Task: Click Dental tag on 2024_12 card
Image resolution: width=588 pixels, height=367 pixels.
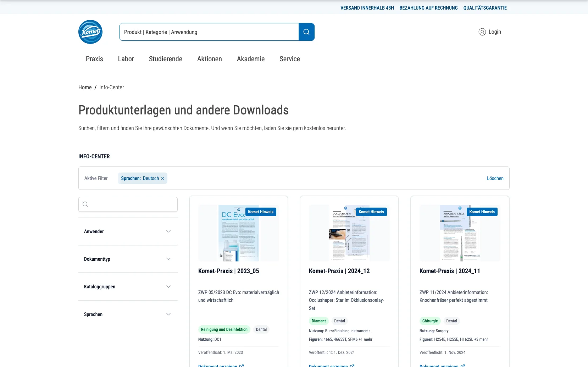Action: coord(339,321)
